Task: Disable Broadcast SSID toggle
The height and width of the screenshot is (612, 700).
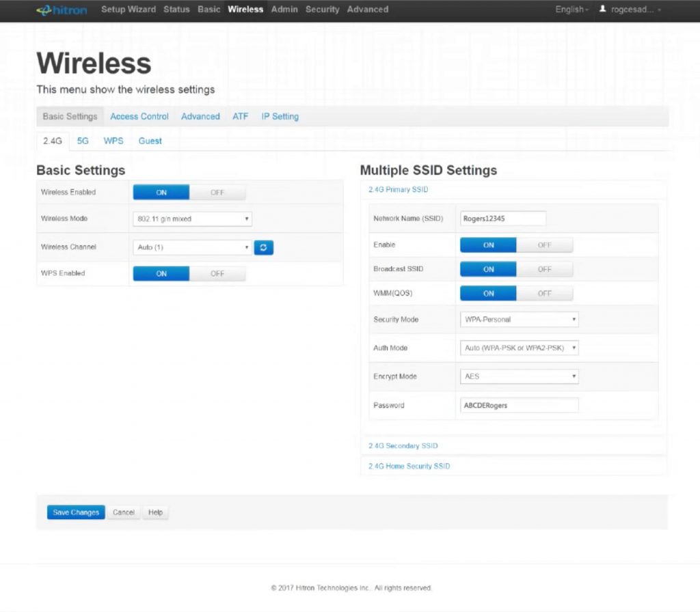Action: tap(544, 269)
